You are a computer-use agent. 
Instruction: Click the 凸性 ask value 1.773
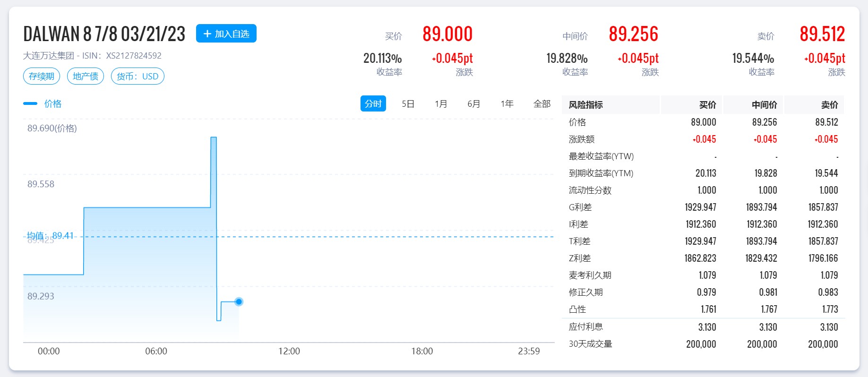click(830, 309)
